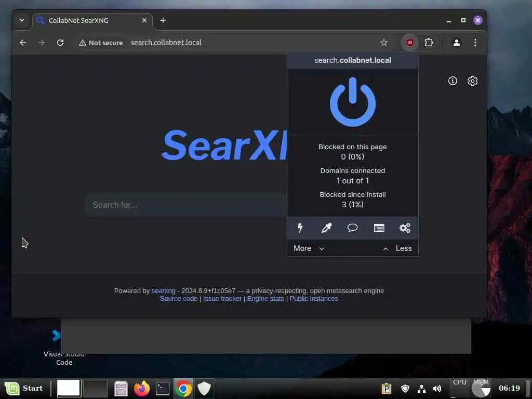
Task: Open SearXNG about info icon
Action: click(x=453, y=81)
